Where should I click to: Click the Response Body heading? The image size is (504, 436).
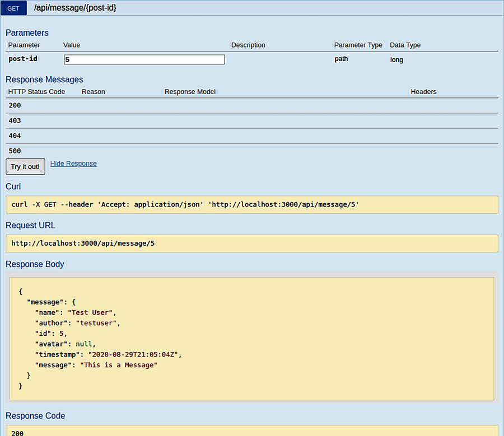(x=35, y=264)
